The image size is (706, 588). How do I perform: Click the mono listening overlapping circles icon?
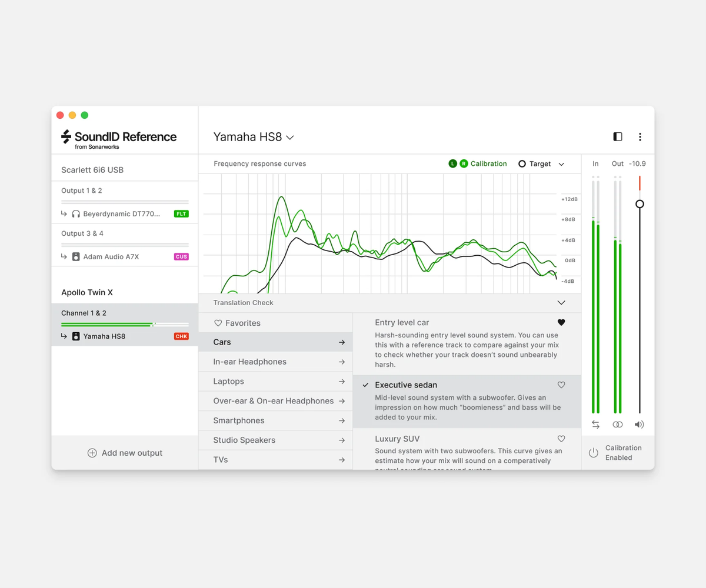(617, 425)
